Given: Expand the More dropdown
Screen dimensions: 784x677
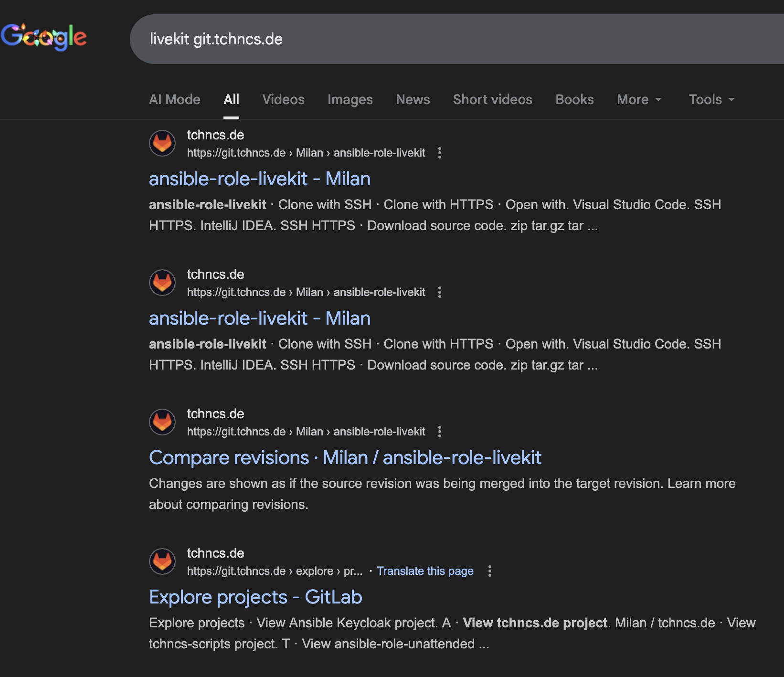Looking at the screenshot, I should pos(639,99).
